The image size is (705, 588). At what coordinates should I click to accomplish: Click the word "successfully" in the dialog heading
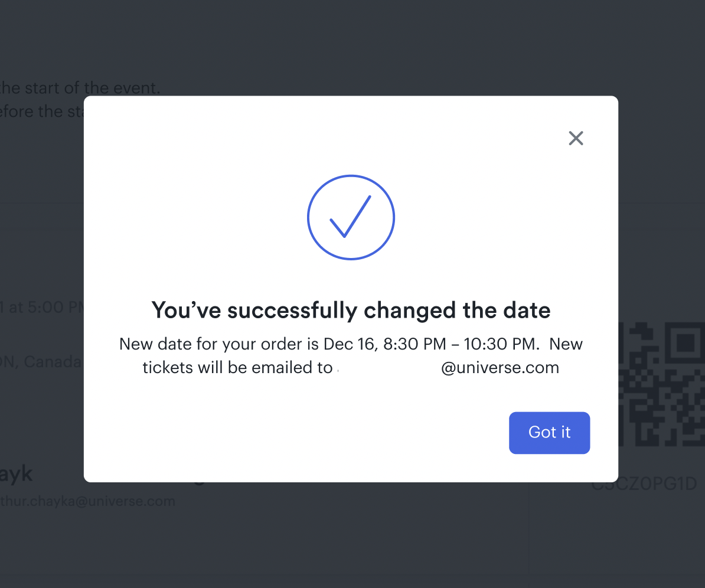click(292, 310)
